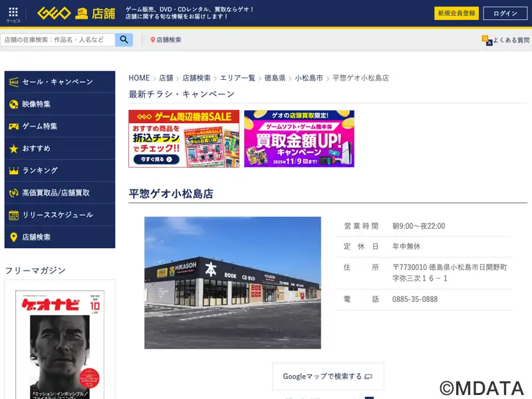Screen dimensions: 532x399
Task: Click the 年中無休 holiday text
Action: [406, 246]
